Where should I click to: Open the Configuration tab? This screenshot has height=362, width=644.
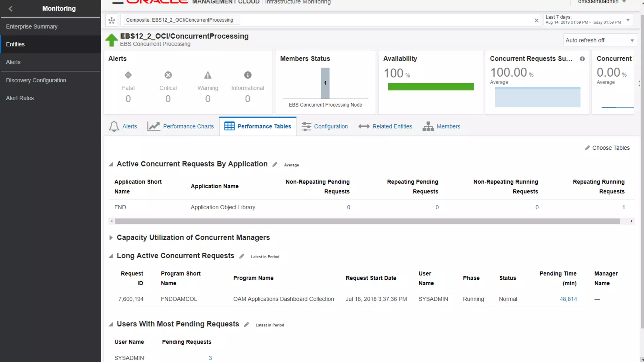325,126
